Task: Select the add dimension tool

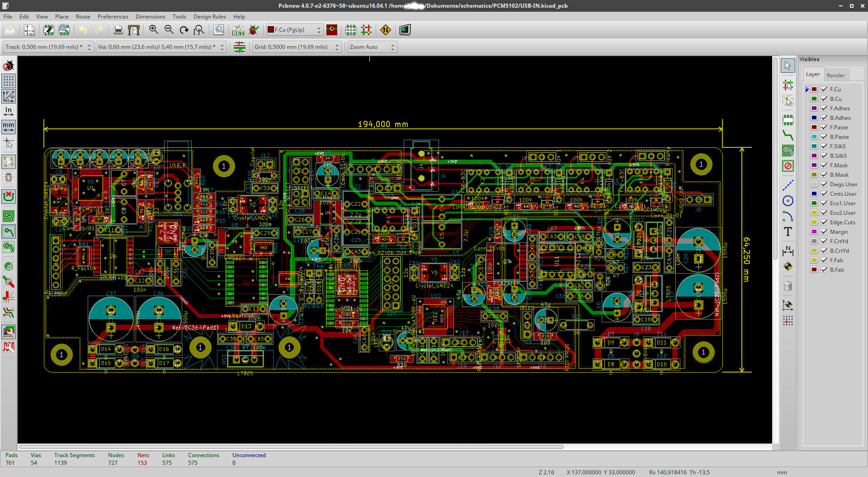Action: coord(788,251)
